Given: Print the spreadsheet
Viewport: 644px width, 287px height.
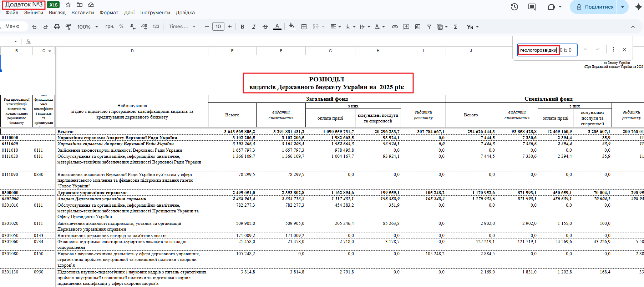Looking at the screenshot, I should 57,27.
